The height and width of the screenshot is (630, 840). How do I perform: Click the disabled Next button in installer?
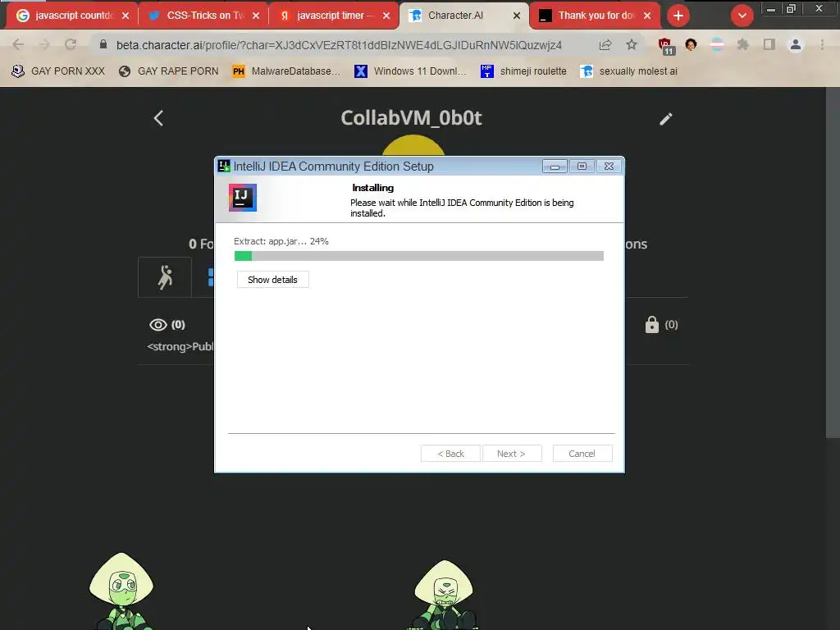click(x=512, y=454)
